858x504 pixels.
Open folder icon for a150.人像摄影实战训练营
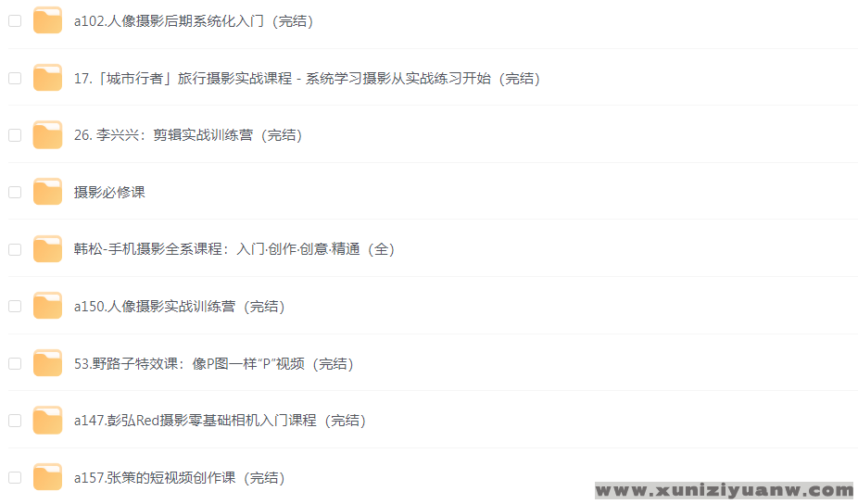point(47,306)
